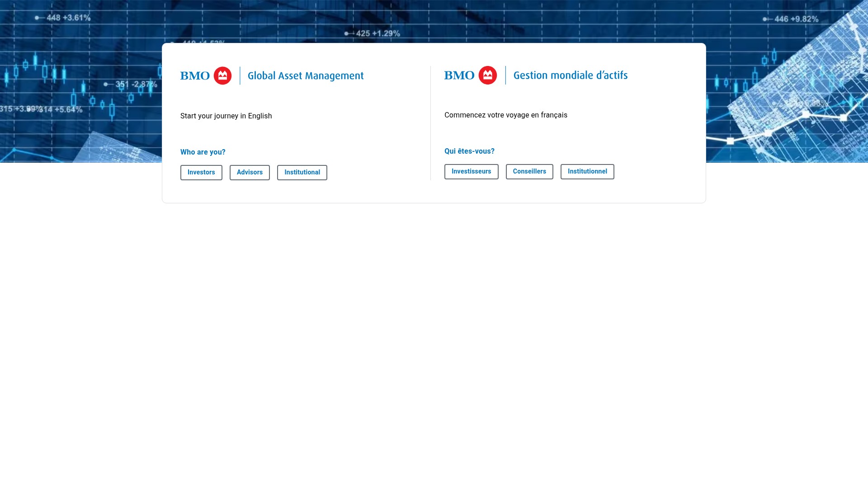This screenshot has height=488, width=868.
Task: Choose the Conseillers button
Action: 529,172
